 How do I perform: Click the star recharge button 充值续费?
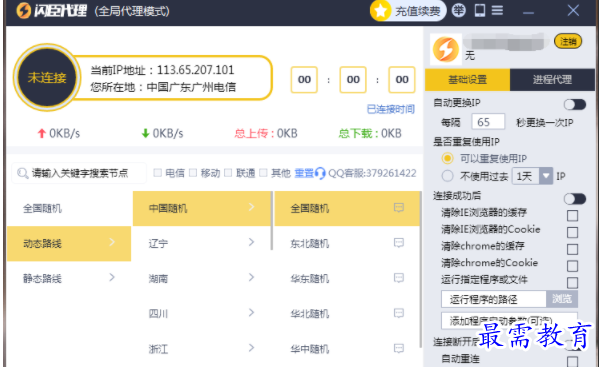click(x=408, y=11)
